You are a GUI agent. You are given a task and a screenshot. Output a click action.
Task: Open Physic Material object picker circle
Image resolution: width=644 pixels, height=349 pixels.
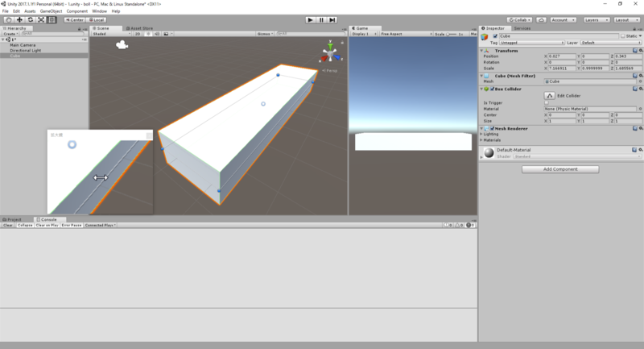[640, 109]
